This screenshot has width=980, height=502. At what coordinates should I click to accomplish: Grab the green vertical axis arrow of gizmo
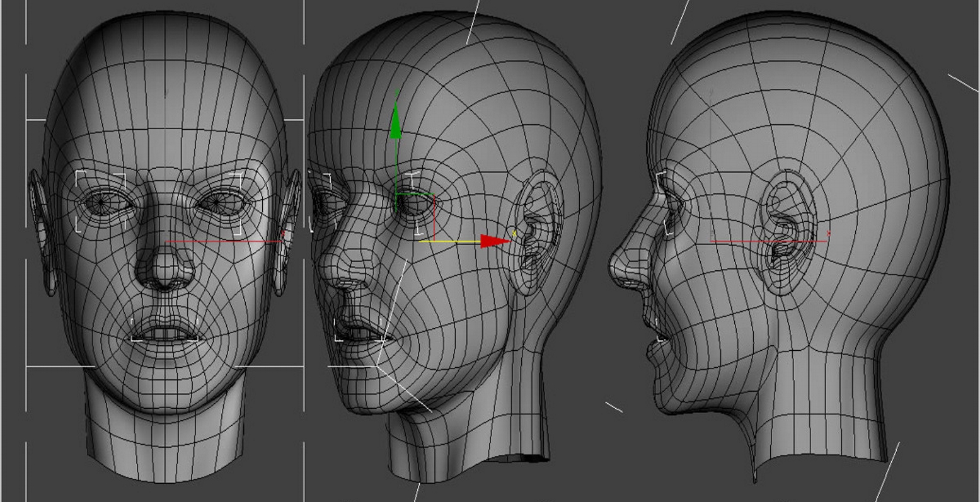click(x=395, y=121)
